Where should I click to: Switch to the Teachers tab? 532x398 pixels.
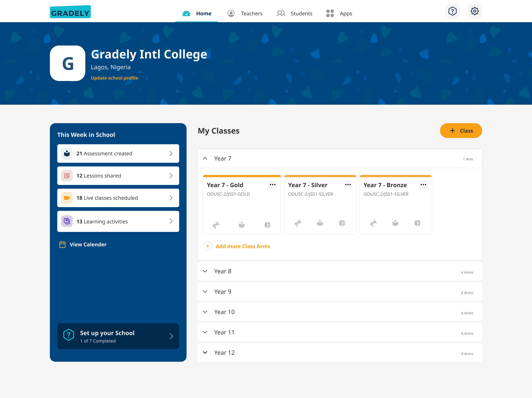click(x=245, y=13)
